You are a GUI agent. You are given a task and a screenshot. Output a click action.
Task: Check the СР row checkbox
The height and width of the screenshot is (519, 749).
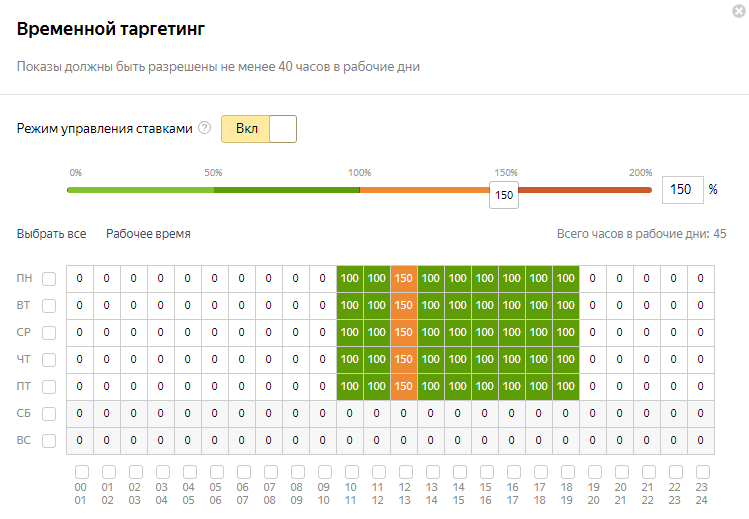[x=49, y=332]
